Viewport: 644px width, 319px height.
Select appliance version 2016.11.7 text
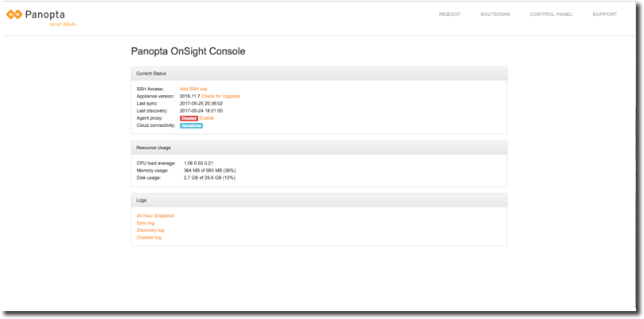(x=190, y=96)
